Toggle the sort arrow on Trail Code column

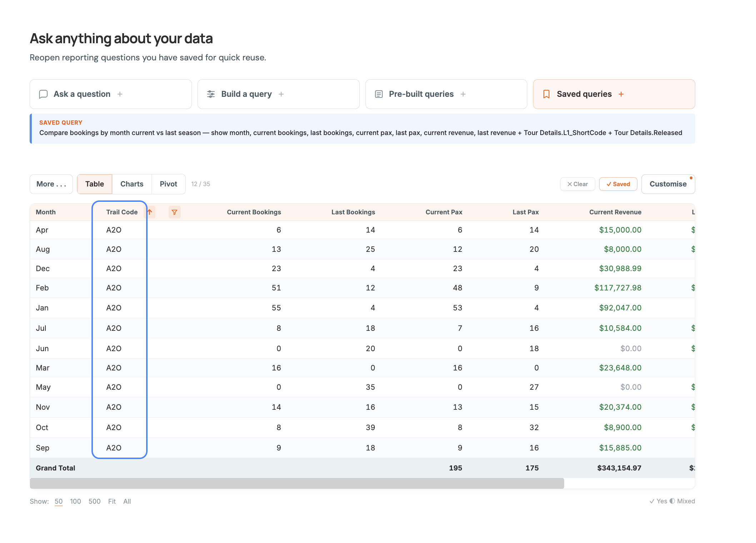click(150, 212)
